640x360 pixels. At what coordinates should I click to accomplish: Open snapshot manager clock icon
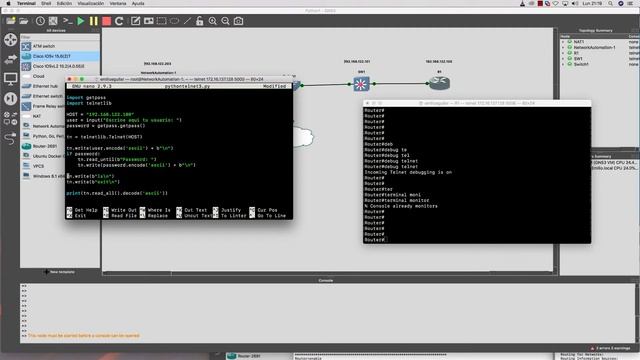click(x=40, y=21)
